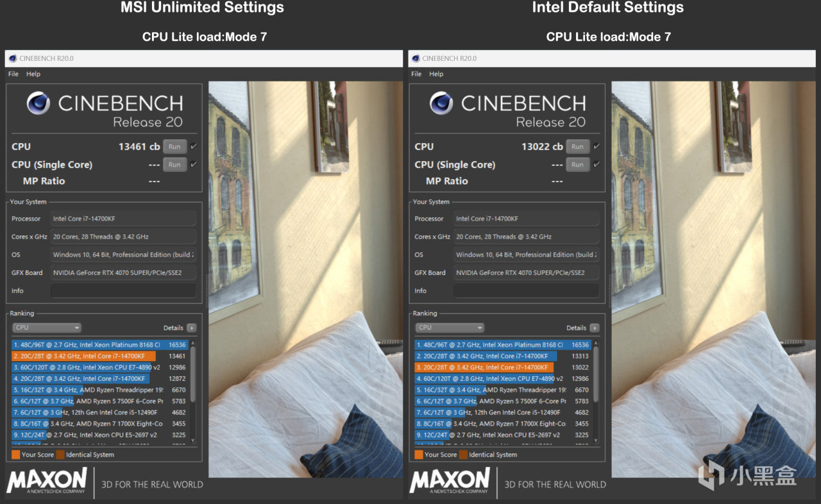821x504 pixels.
Task: Open the Help menu in MSI Unlimited window
Action: (x=33, y=74)
